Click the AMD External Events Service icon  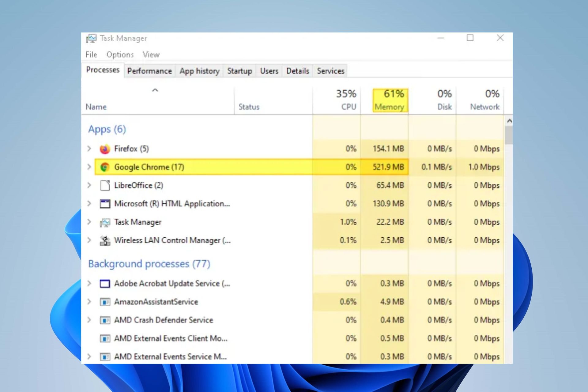(x=105, y=357)
